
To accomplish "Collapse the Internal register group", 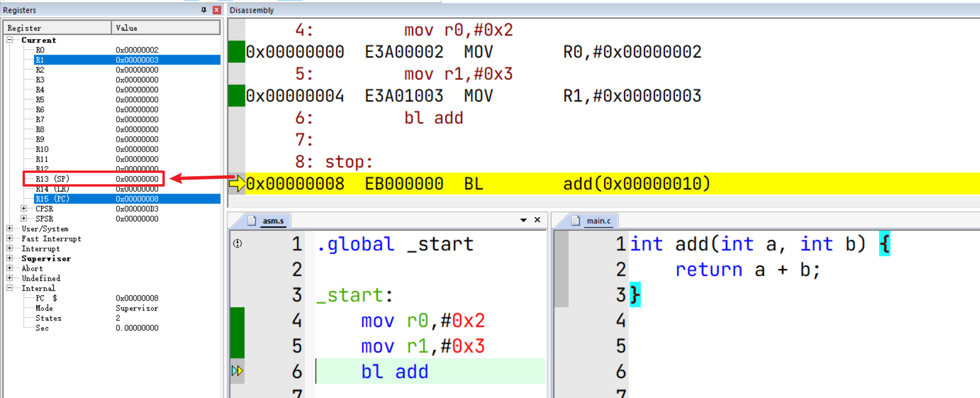I will click(x=9, y=288).
